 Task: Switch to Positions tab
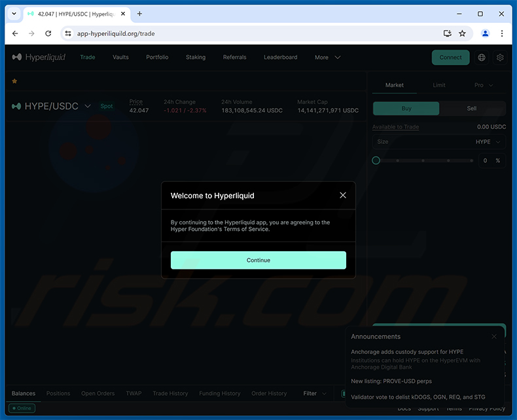[x=58, y=393]
